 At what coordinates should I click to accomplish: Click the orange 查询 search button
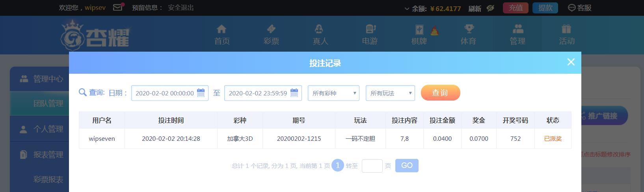(x=441, y=93)
